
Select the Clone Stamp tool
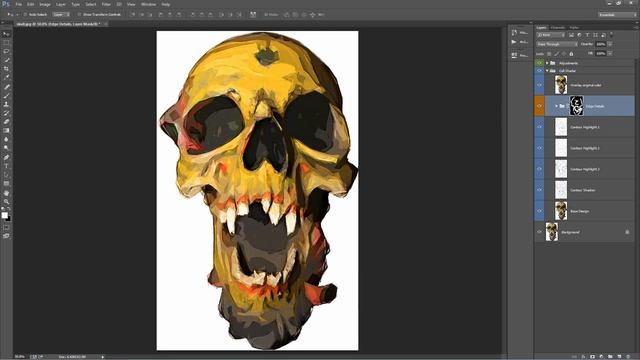pyautogui.click(x=6, y=104)
